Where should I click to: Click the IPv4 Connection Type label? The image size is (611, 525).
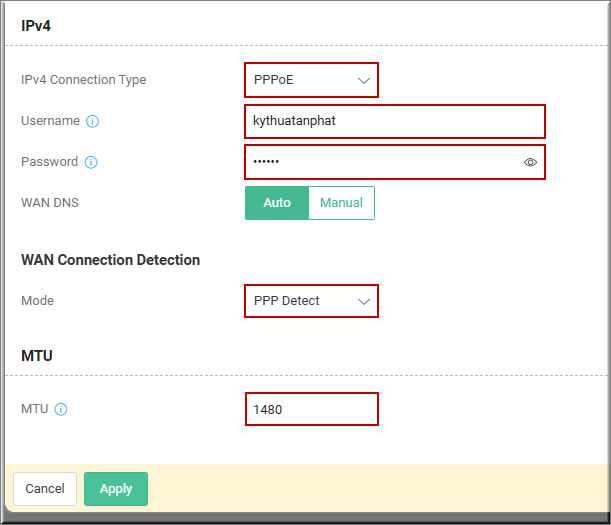click(83, 80)
